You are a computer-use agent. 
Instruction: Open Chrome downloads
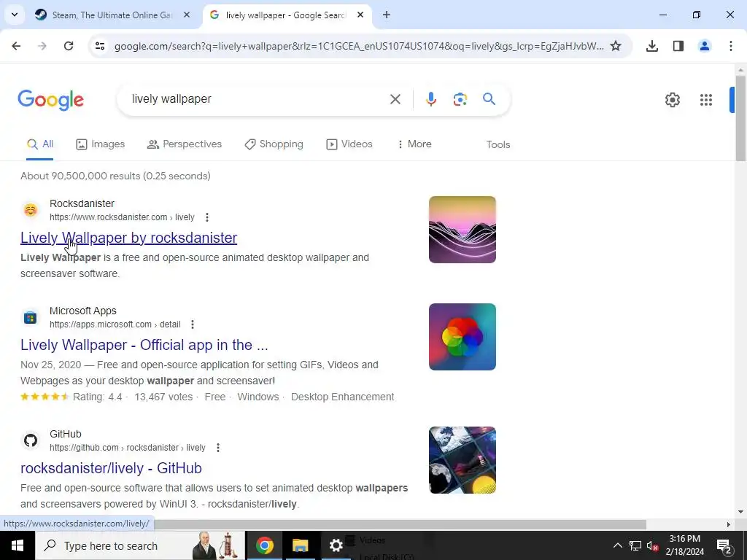652,46
